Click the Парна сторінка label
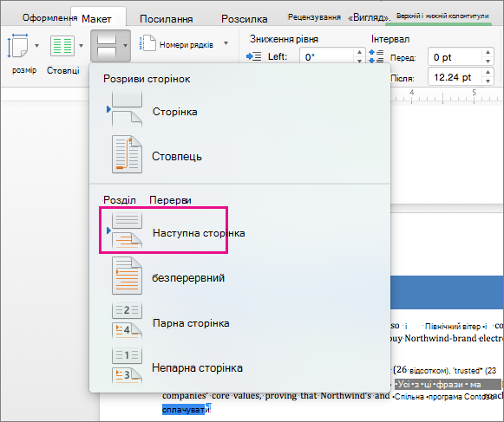The image size is (504, 422). [191, 322]
